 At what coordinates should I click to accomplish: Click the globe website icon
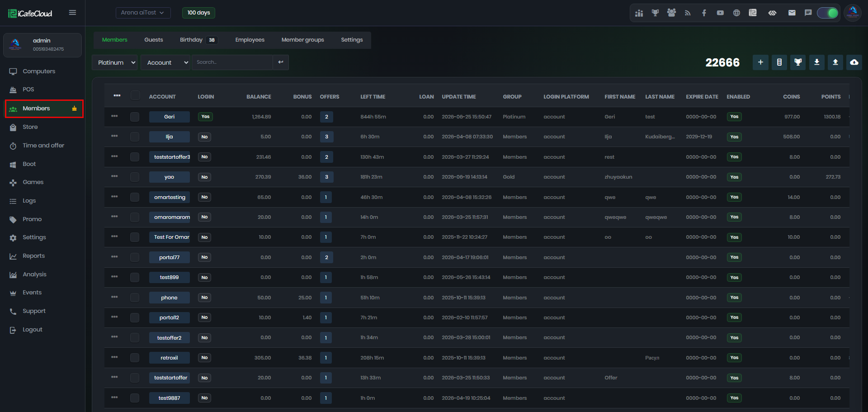point(736,13)
